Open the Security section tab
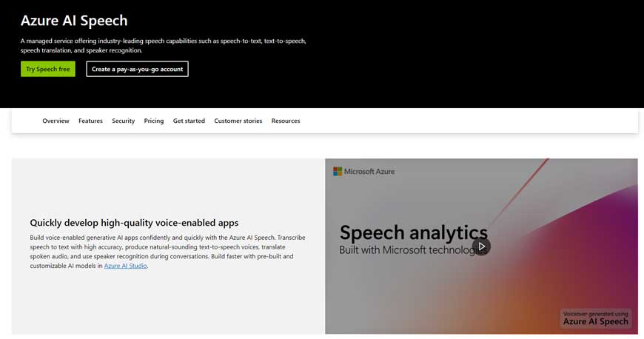This screenshot has height=339, width=644. [x=123, y=121]
